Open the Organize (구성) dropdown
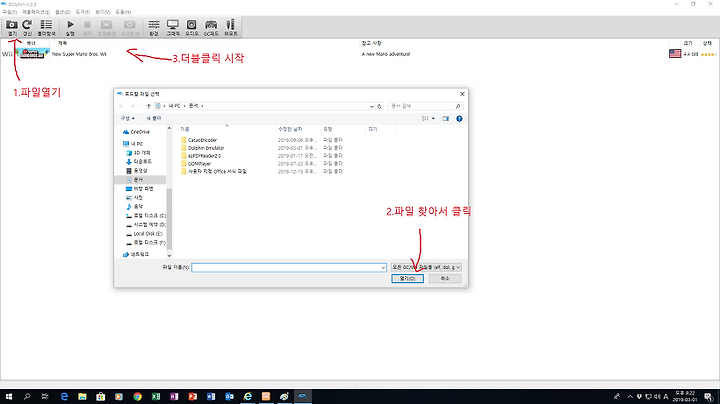The height and width of the screenshot is (404, 720). tap(128, 118)
